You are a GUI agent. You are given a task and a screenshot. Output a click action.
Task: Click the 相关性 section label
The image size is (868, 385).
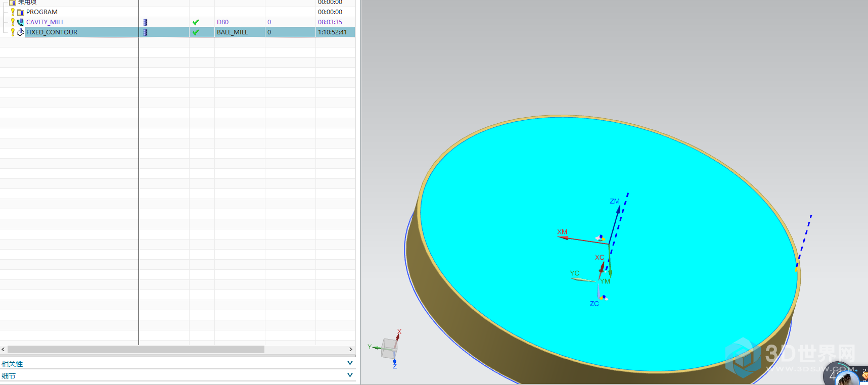[x=12, y=364]
